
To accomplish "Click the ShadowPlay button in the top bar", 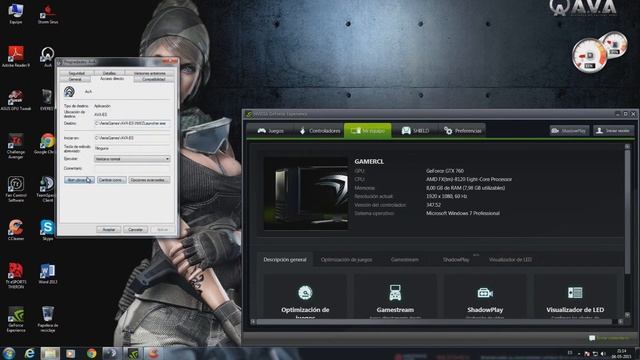I will pyautogui.click(x=569, y=131).
